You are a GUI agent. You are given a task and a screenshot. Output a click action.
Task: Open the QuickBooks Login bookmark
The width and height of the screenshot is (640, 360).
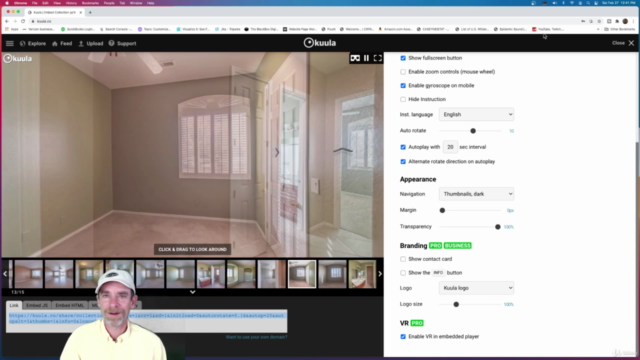pyautogui.click(x=78, y=29)
